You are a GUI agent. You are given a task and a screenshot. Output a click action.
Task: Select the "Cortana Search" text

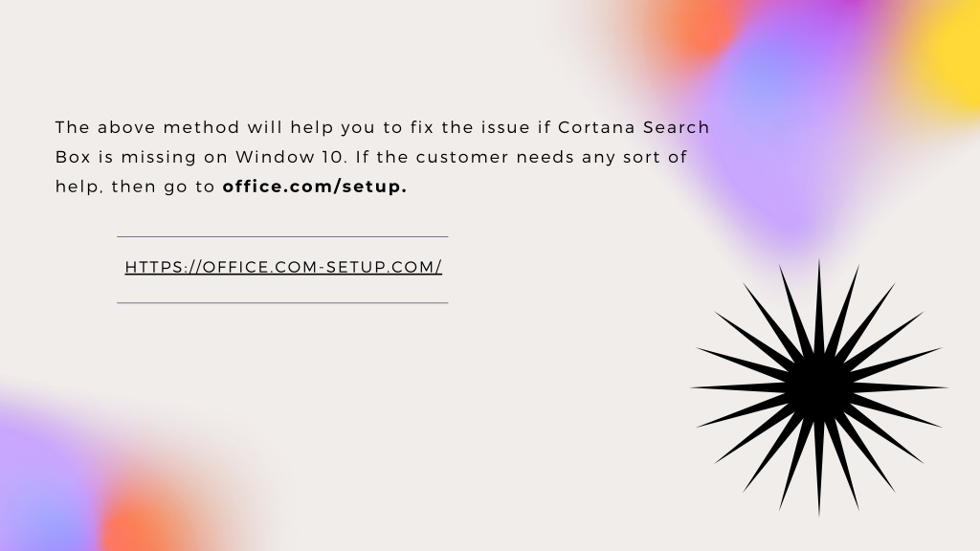click(634, 127)
